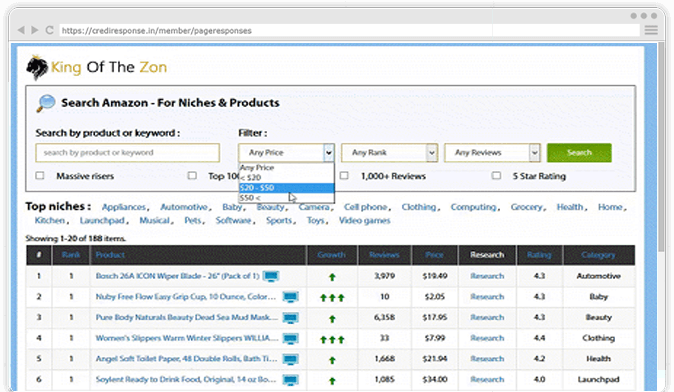Browse the Launchpad niche
This screenshot has width=674, height=392.
coord(102,220)
